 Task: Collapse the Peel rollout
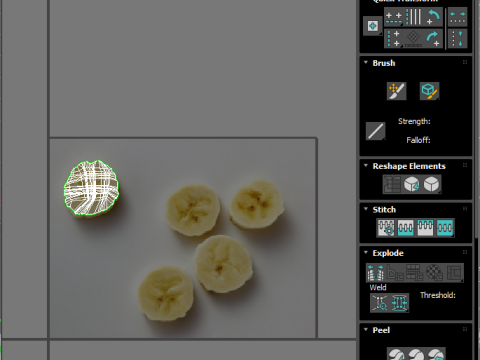[366, 330]
